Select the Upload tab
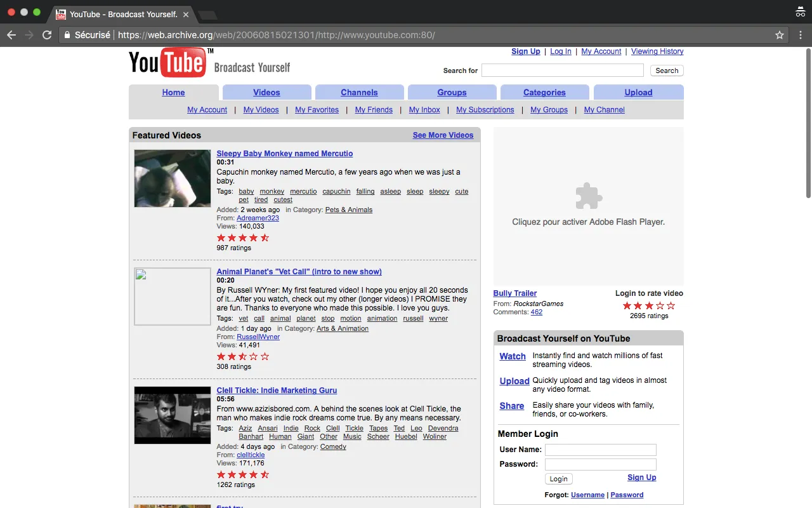The height and width of the screenshot is (508, 812). pyautogui.click(x=638, y=92)
